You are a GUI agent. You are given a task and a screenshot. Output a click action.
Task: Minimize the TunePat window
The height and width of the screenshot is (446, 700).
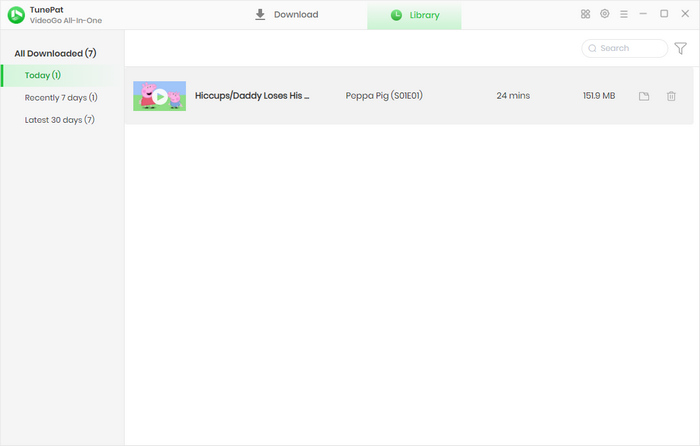click(x=644, y=14)
